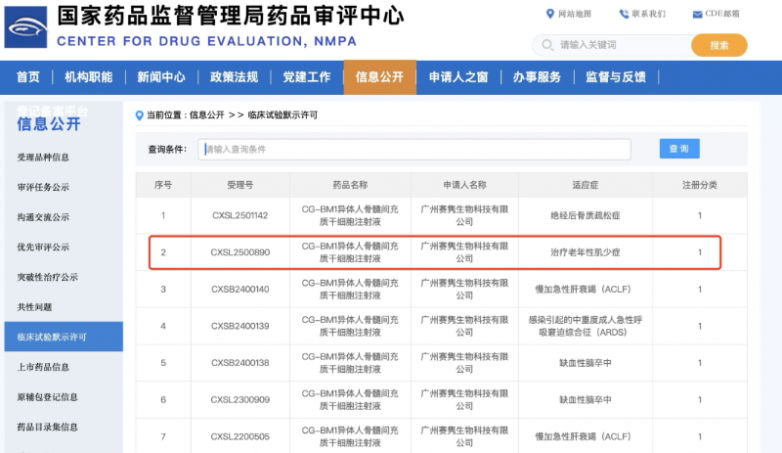
Task: Go to 首页 in navigation bar
Action: [x=28, y=77]
